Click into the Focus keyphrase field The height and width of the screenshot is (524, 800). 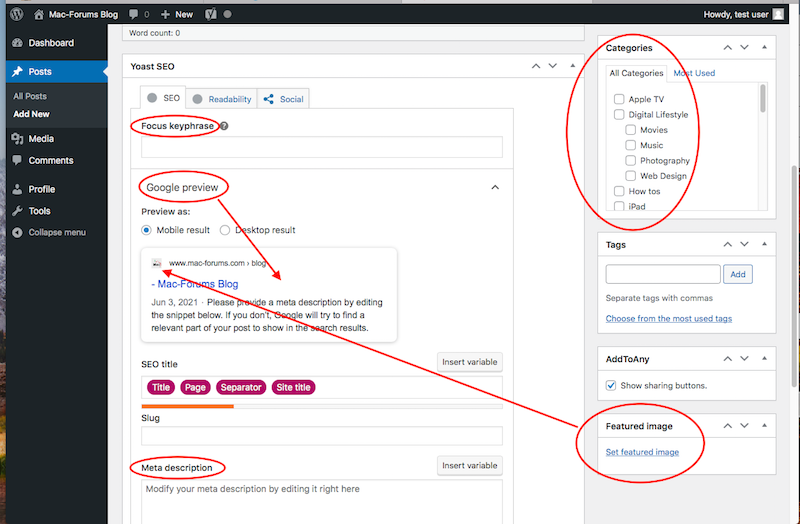click(321, 147)
